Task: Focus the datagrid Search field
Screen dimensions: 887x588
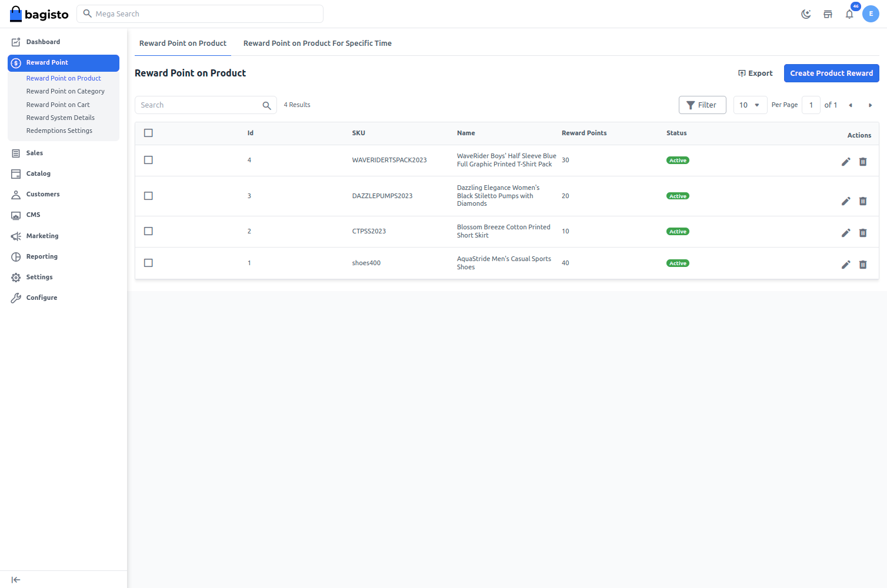Action: point(206,105)
